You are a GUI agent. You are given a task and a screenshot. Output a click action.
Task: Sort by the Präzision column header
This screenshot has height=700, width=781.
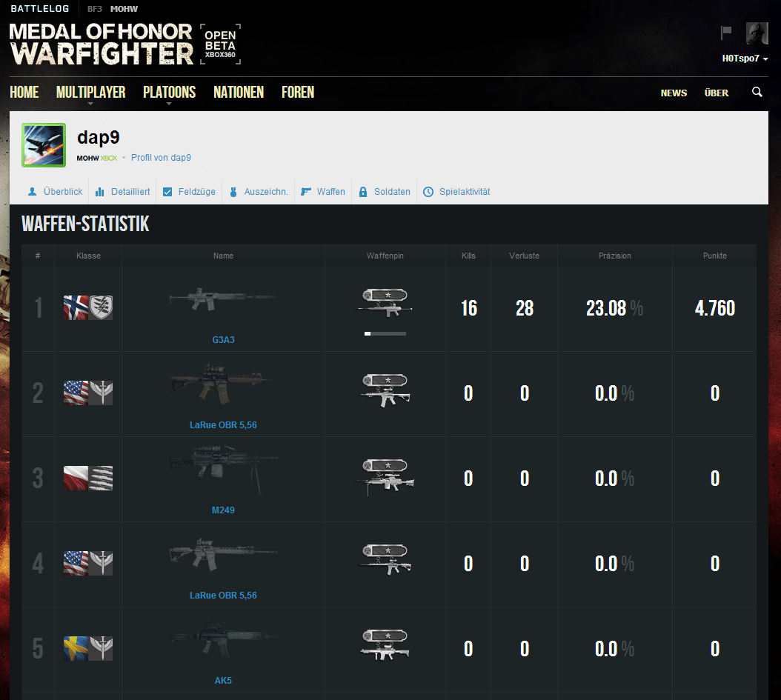614,256
